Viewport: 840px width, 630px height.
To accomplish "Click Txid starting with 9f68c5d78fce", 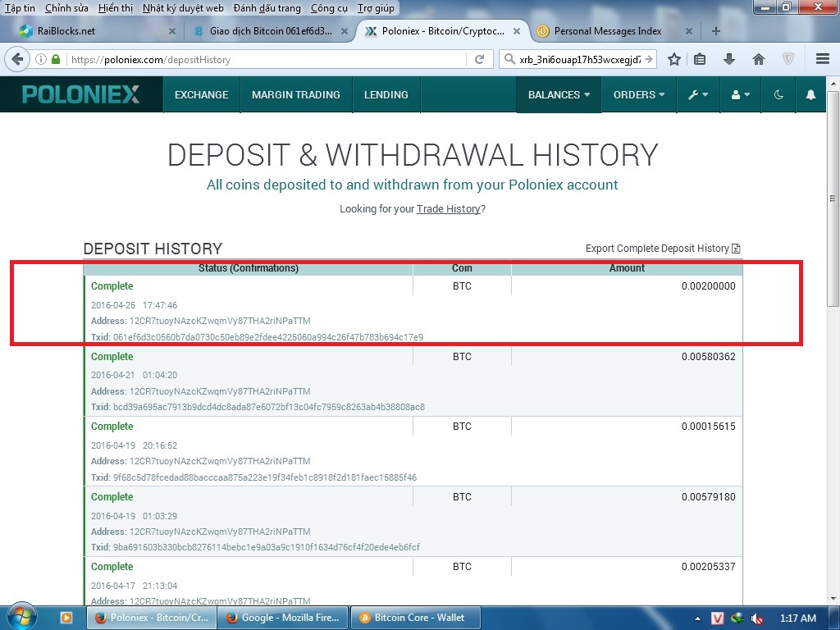I will (265, 477).
